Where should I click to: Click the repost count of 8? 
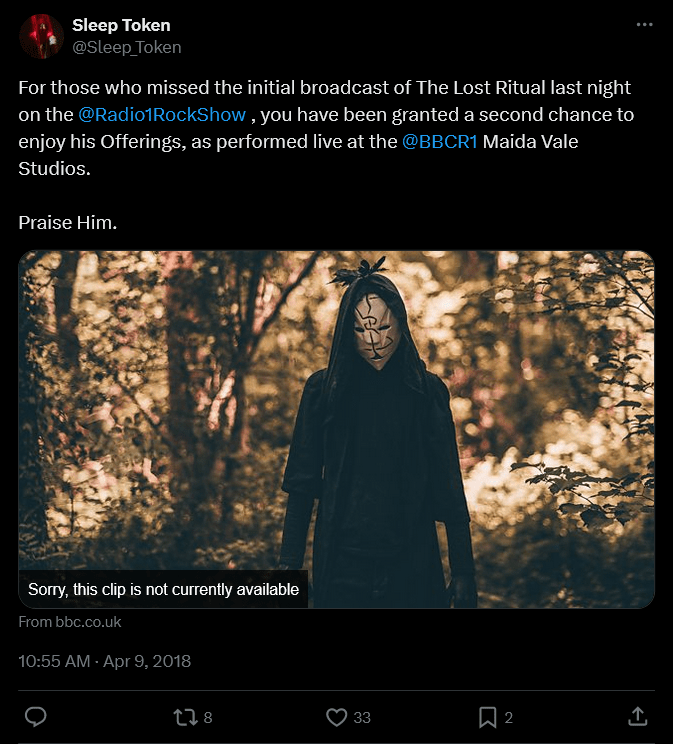pos(208,717)
